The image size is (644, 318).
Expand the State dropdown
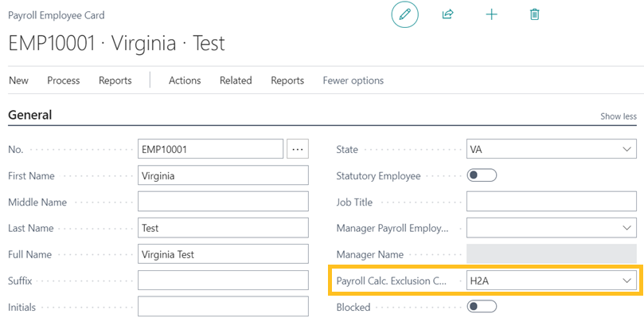pos(626,149)
